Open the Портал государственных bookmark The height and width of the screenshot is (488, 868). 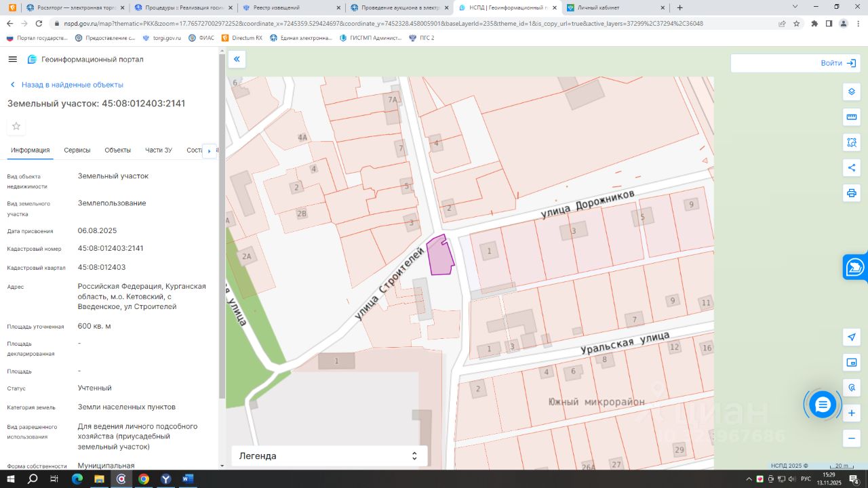pos(37,38)
